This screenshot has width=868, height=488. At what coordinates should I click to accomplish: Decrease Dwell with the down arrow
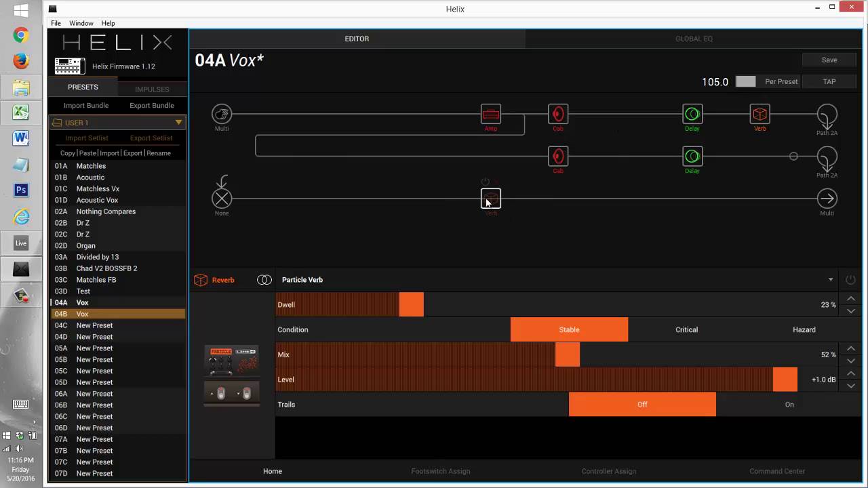(x=851, y=311)
